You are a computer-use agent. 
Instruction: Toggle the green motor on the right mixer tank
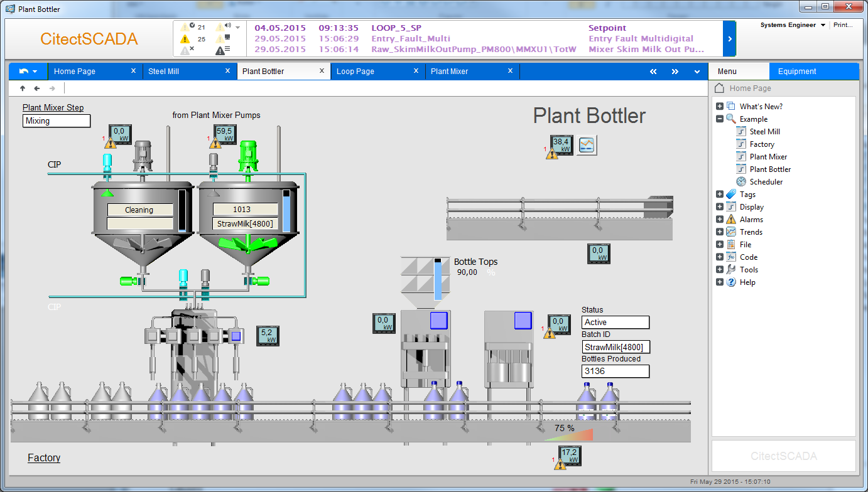[x=249, y=154]
